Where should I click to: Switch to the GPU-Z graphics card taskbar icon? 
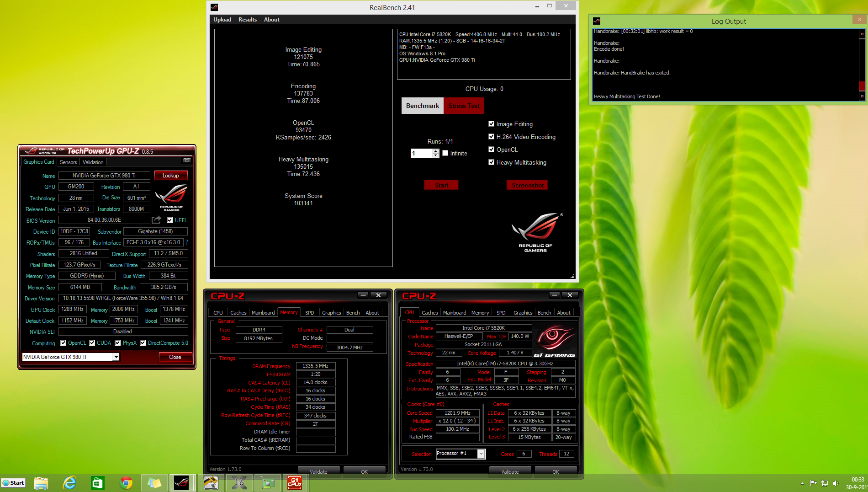[267, 483]
